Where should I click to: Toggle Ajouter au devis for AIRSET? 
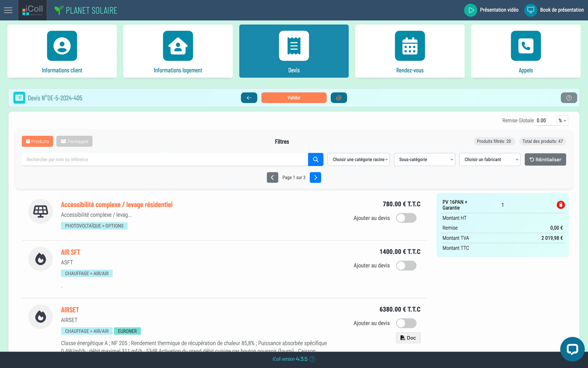coord(406,323)
